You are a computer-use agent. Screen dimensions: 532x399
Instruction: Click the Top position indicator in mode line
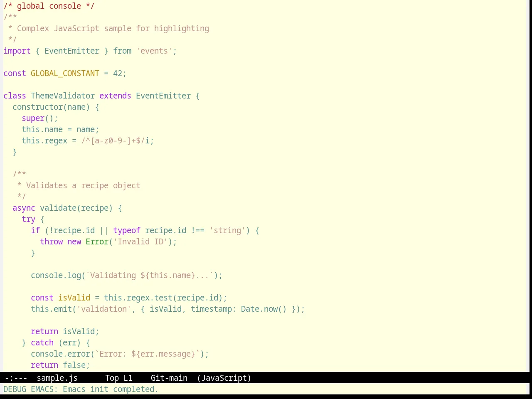point(112,378)
